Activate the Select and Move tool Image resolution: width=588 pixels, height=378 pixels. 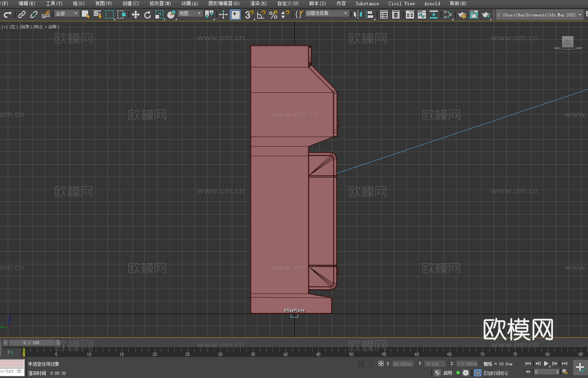coord(136,14)
